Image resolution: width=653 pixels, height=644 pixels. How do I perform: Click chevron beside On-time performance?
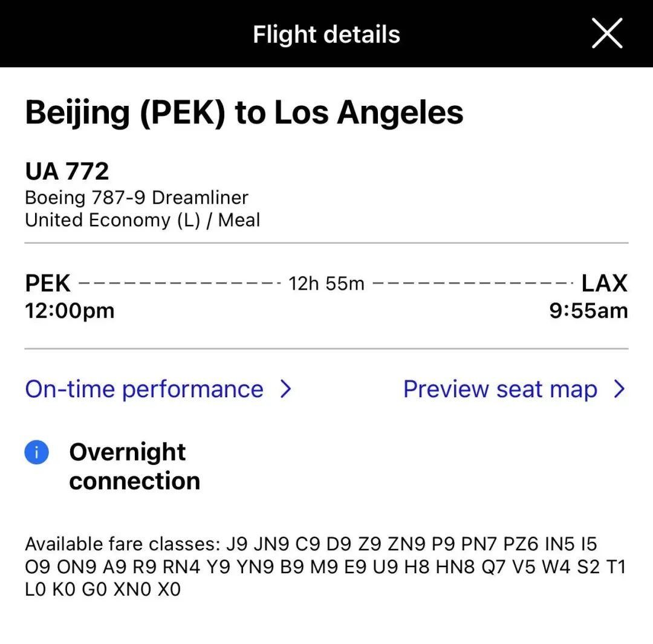click(286, 389)
